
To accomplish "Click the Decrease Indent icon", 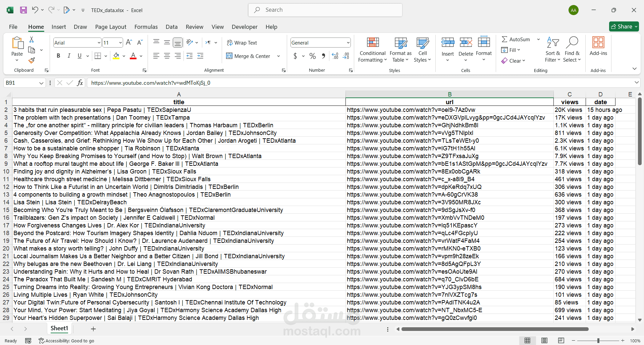I will [x=190, y=56].
